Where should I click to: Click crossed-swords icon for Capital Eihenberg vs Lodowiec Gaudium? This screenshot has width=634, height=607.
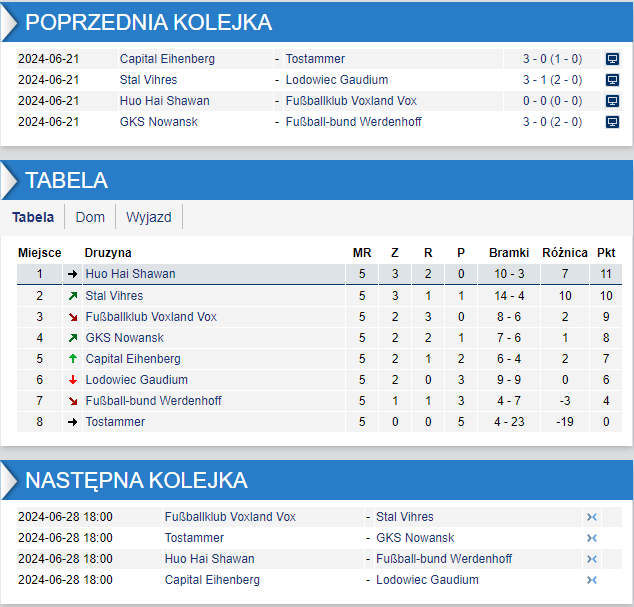click(x=591, y=580)
